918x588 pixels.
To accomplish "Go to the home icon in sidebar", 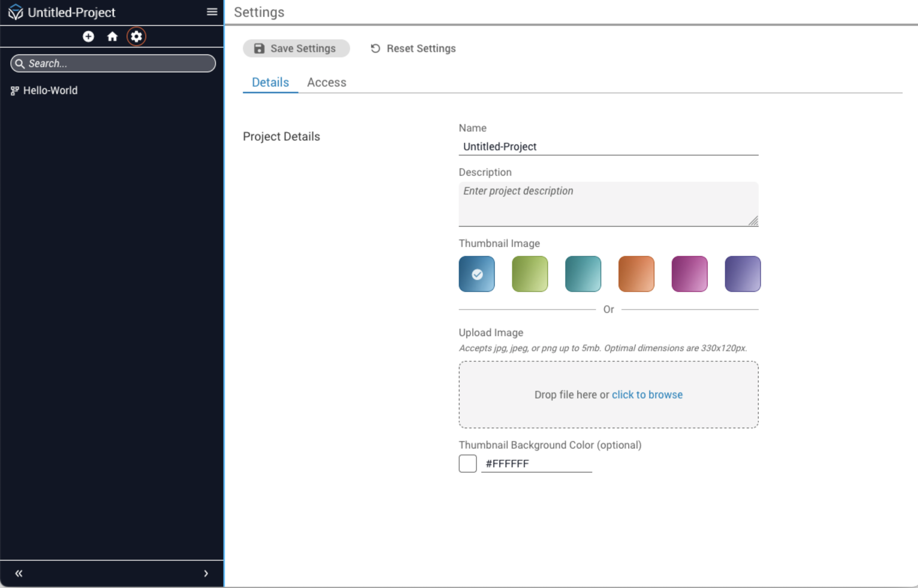I will pos(112,36).
